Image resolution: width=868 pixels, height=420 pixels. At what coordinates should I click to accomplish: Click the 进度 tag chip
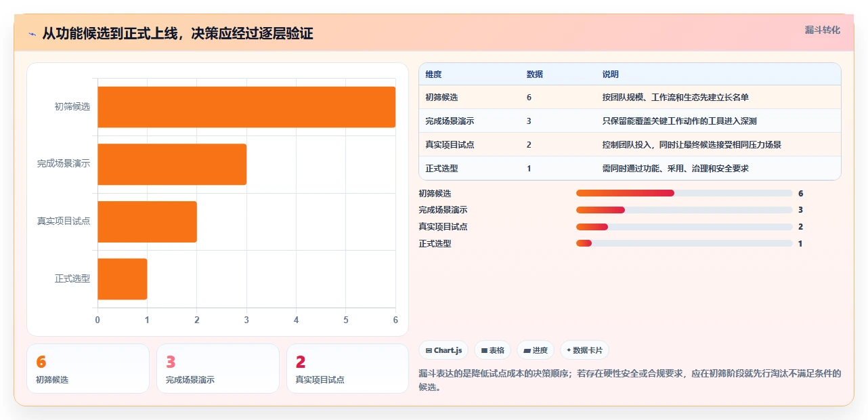pyautogui.click(x=535, y=350)
